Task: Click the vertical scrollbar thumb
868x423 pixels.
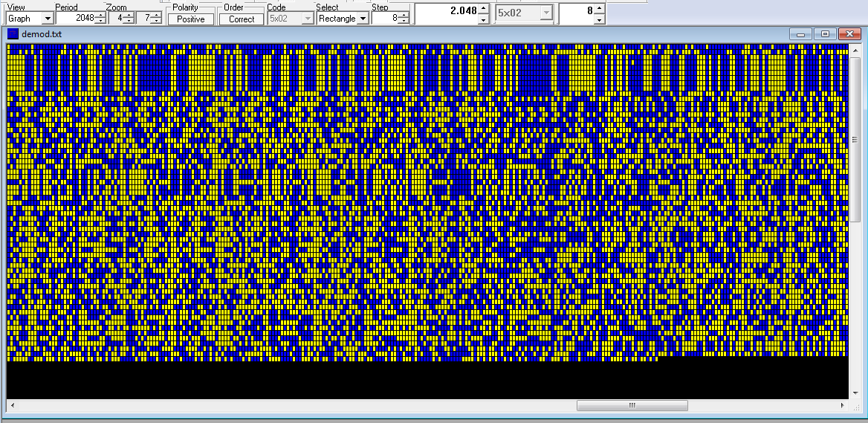Action: (854, 140)
